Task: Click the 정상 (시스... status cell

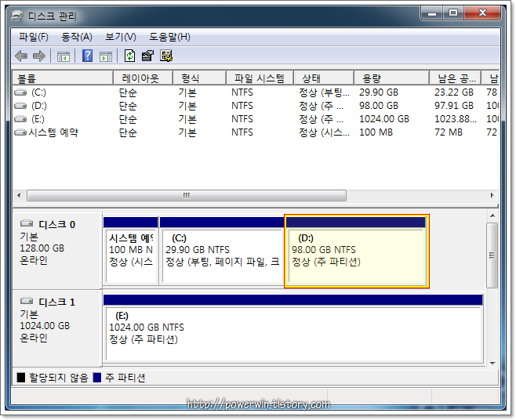Action: [324, 132]
